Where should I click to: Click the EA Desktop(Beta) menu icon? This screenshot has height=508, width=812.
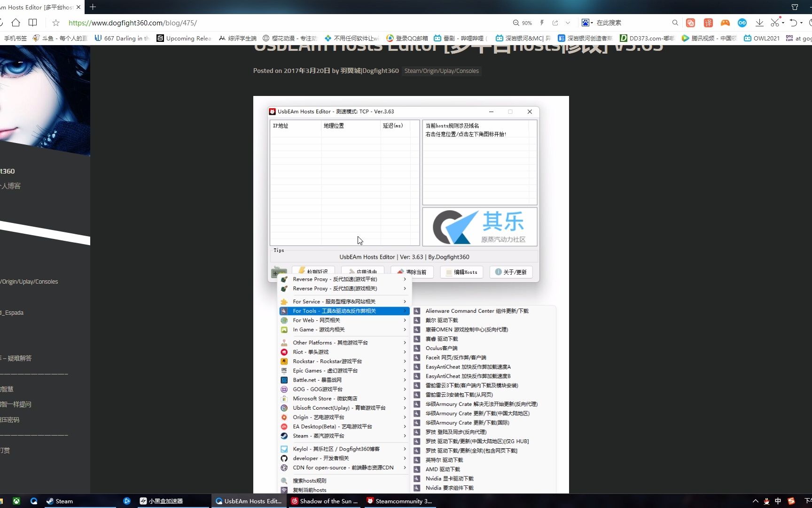click(284, 427)
